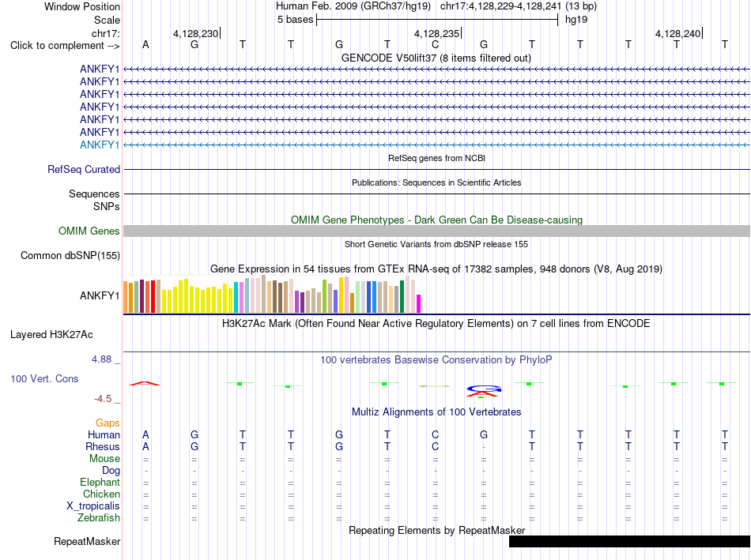The width and height of the screenshot is (751, 560).
Task: Click 'Multiz Alignments of 100 Vertebrates' title
Action: coord(436,412)
